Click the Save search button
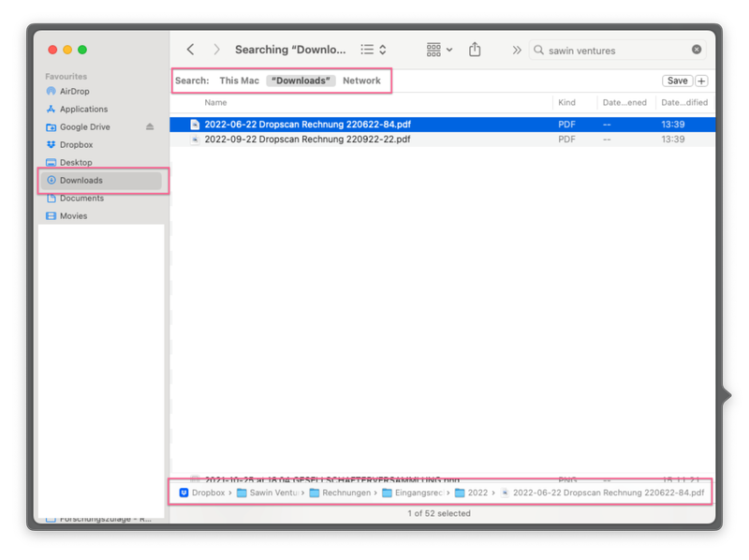Image resolution: width=749 pixels, height=560 pixels. (x=677, y=81)
